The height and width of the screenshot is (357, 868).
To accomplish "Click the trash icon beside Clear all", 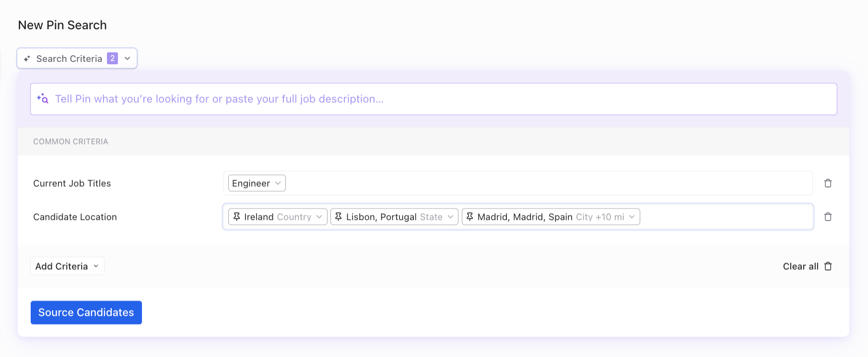I will coord(828,266).
